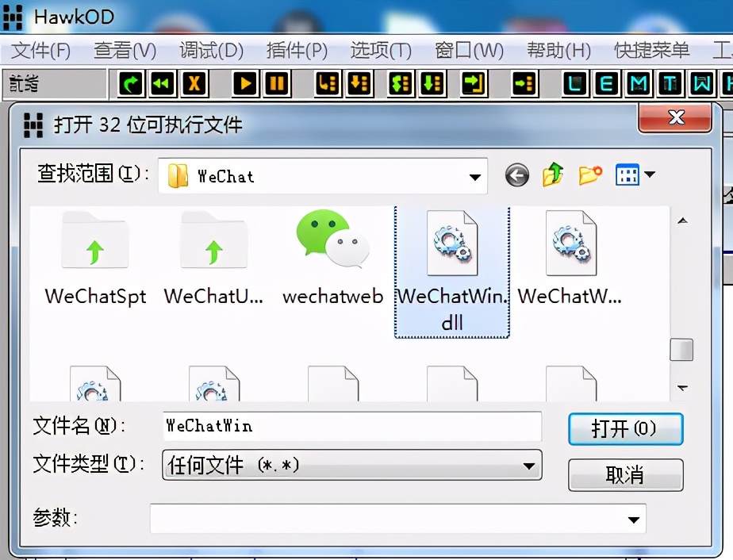This screenshot has height=560, width=733.
Task: Open the 文件类型 file type dropdown
Action: point(529,464)
